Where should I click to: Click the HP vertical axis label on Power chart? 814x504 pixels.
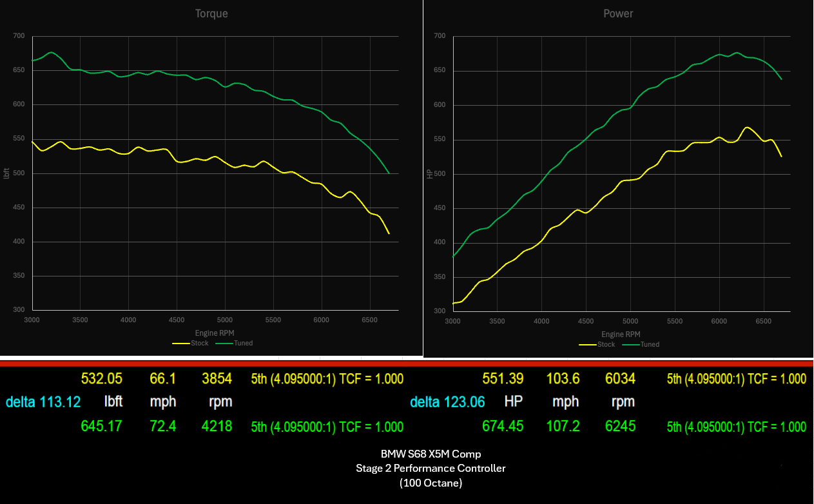430,174
